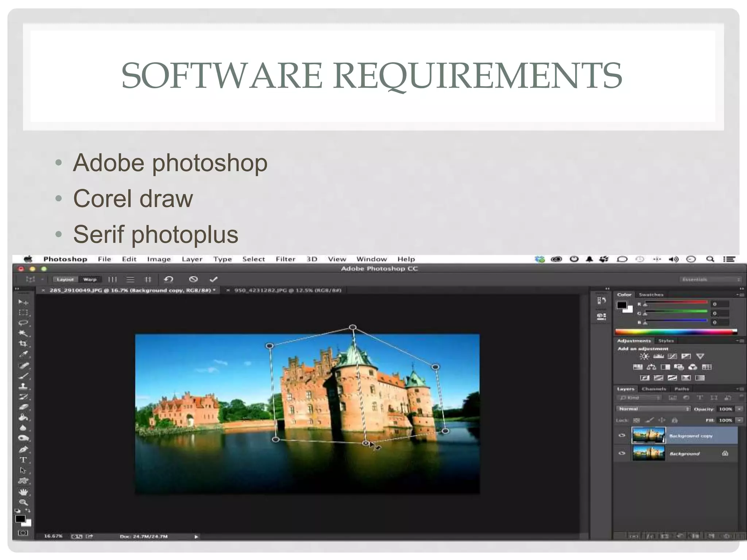Open the macOS volume control
Image resolution: width=747 pixels, height=560 pixels.
[x=673, y=259]
